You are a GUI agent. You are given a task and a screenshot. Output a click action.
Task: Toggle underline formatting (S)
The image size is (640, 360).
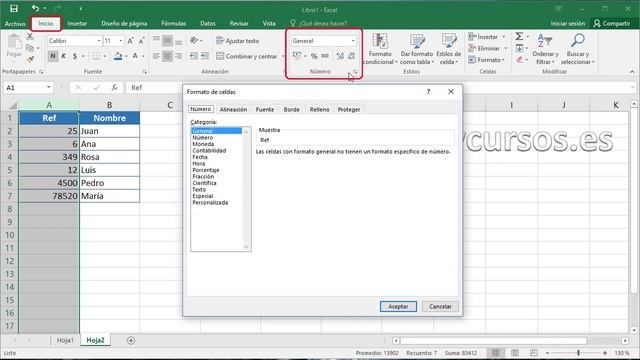click(x=75, y=56)
